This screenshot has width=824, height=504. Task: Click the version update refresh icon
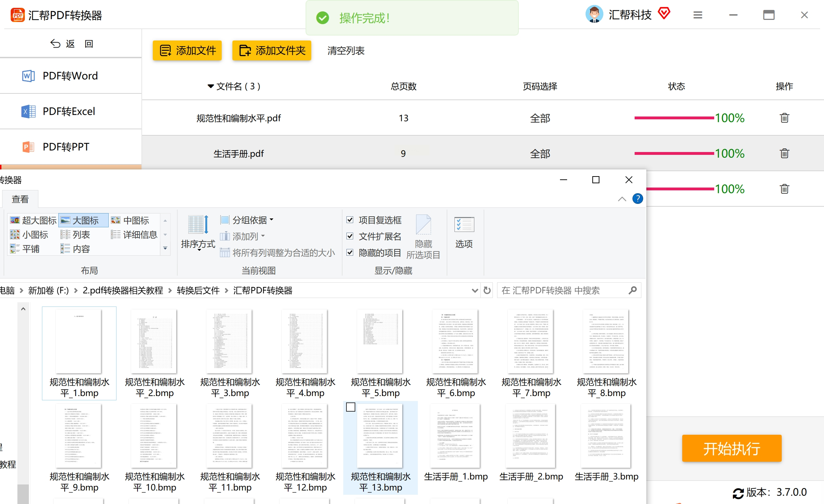pos(738,493)
